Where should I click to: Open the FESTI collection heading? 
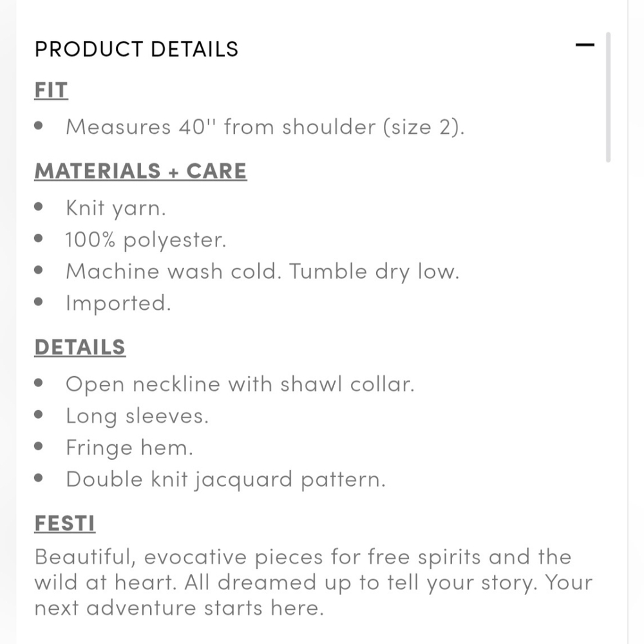click(x=64, y=524)
